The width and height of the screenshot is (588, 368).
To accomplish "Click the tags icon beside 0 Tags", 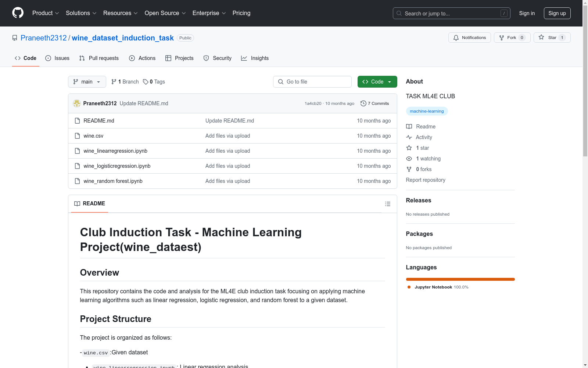I will coord(146,82).
